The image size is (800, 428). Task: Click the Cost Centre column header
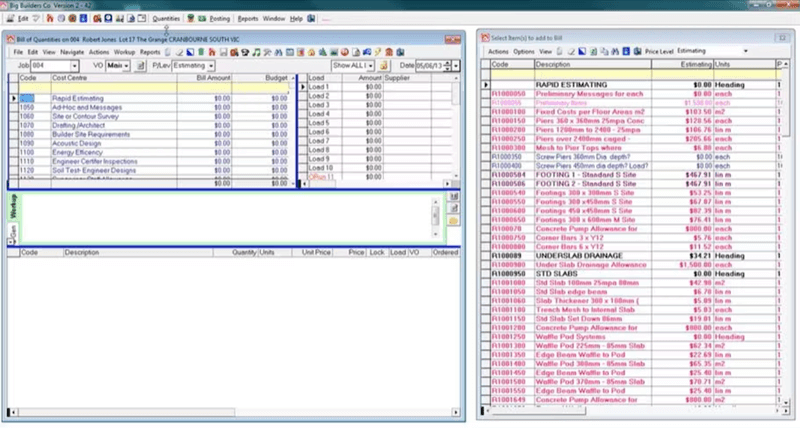114,78
